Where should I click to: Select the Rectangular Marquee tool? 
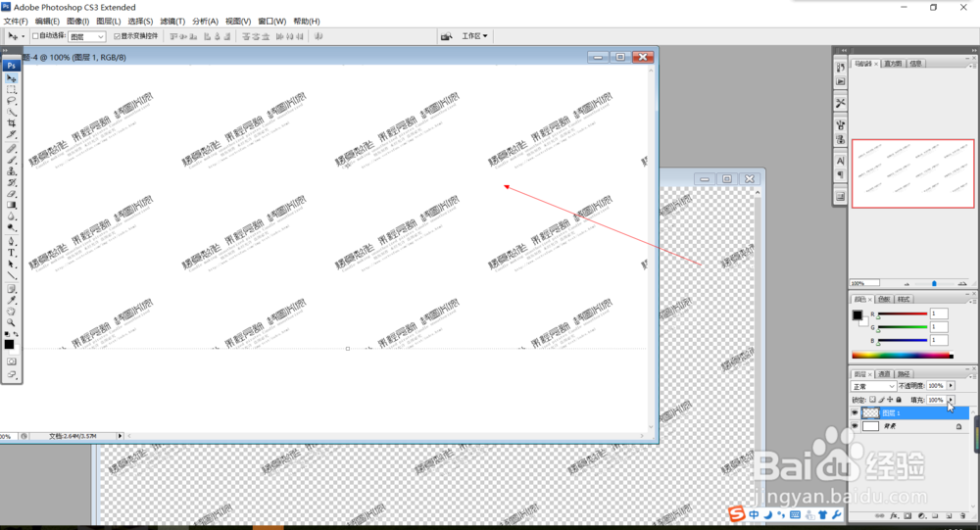point(11,89)
